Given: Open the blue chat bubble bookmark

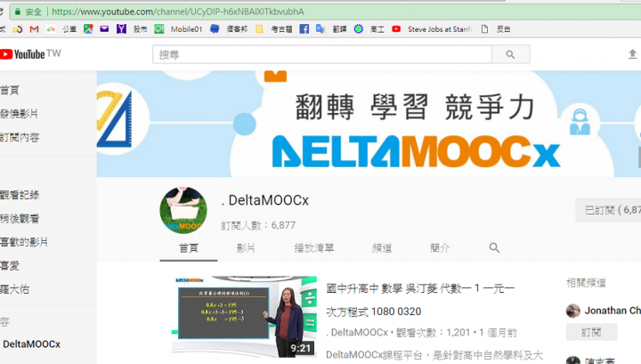Looking at the screenshot, I should 215,29.
